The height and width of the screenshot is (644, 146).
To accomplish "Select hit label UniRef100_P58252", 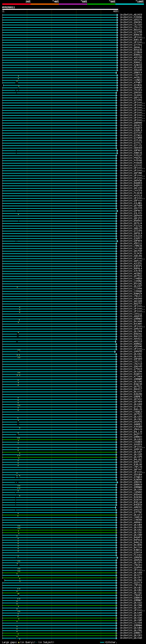I will point(131,158).
